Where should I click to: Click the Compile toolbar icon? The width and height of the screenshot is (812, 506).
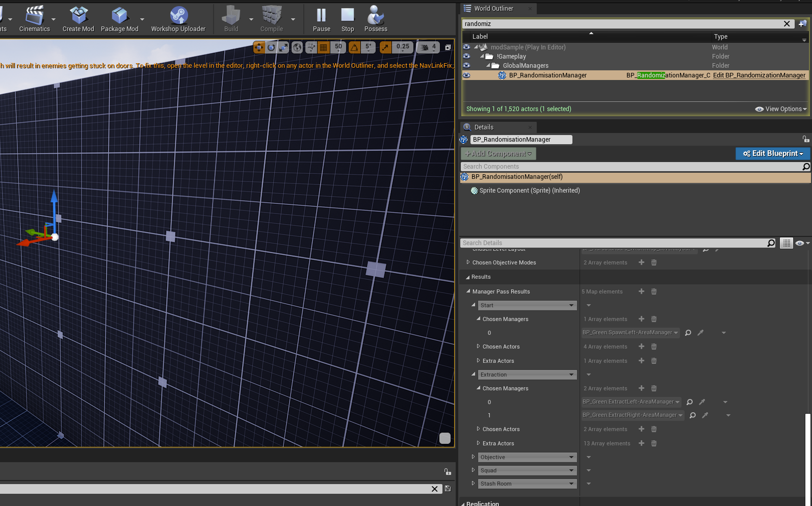pyautogui.click(x=271, y=19)
